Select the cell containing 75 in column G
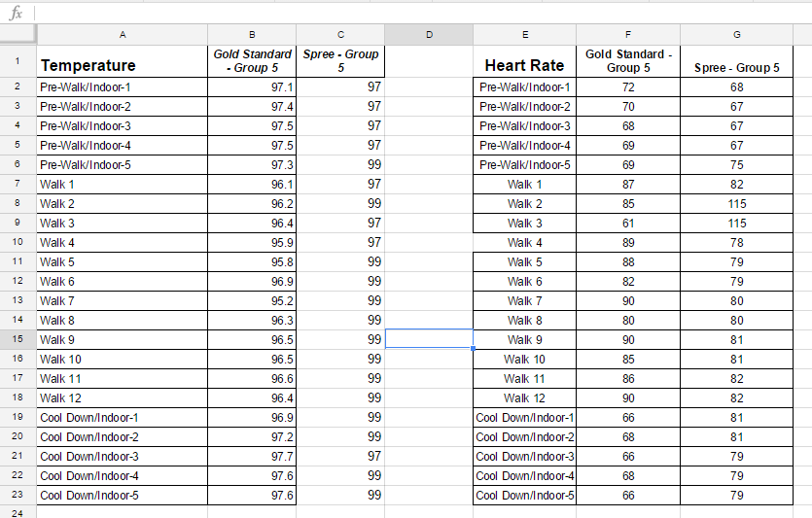 tap(736, 164)
